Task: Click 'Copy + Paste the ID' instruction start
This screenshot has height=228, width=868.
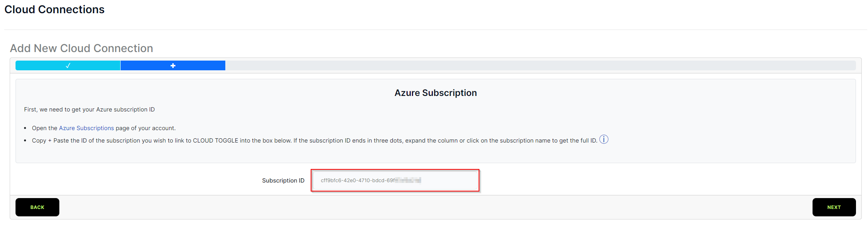Action: [x=59, y=141]
